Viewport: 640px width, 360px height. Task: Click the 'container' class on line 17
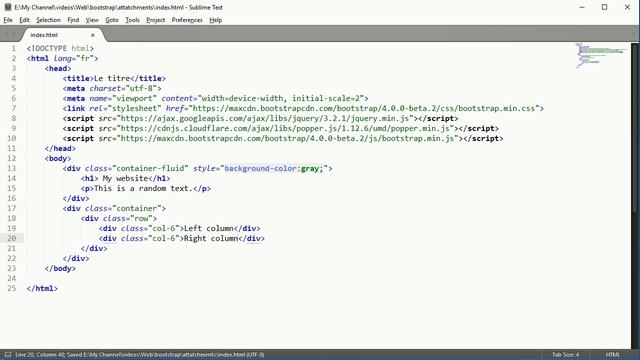pos(137,208)
